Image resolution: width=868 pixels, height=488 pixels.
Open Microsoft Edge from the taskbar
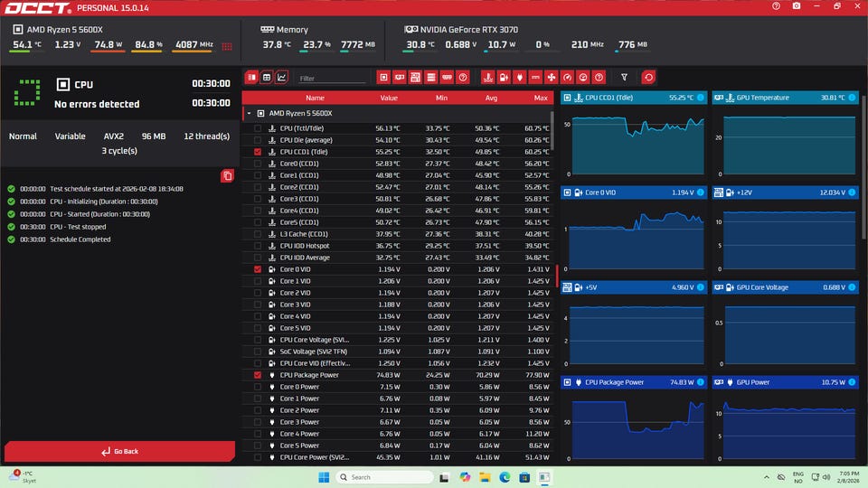[505, 477]
